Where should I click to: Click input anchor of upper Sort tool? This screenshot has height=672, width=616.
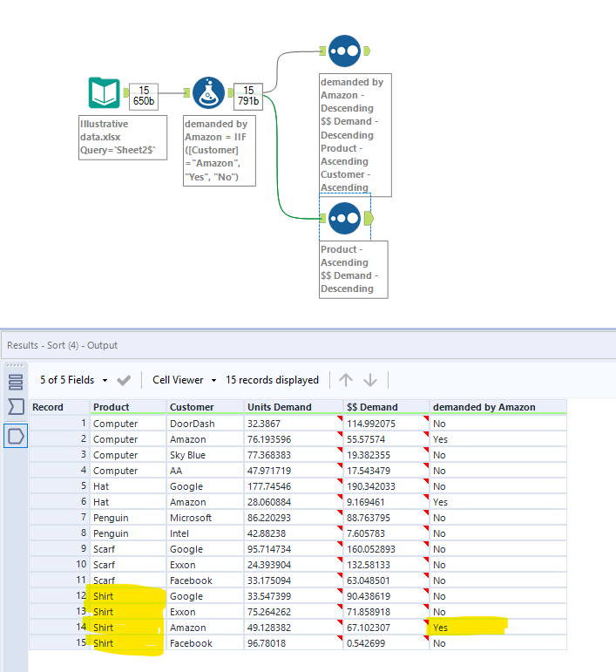[x=322, y=51]
